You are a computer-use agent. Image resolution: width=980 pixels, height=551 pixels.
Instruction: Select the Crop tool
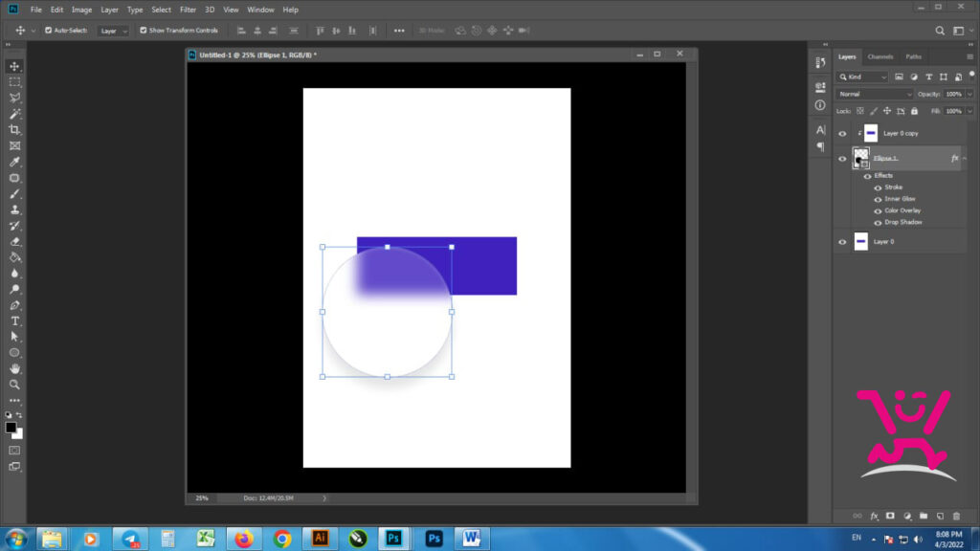point(14,130)
